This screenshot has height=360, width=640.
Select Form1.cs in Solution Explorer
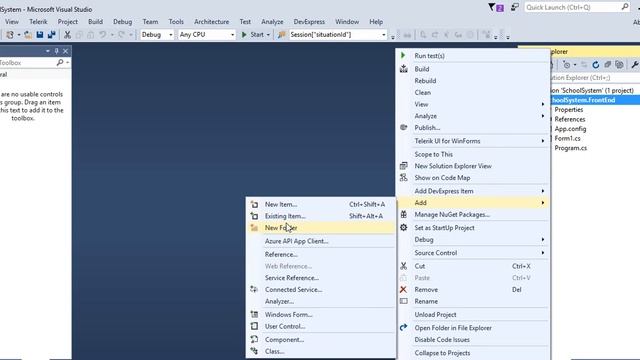click(567, 138)
